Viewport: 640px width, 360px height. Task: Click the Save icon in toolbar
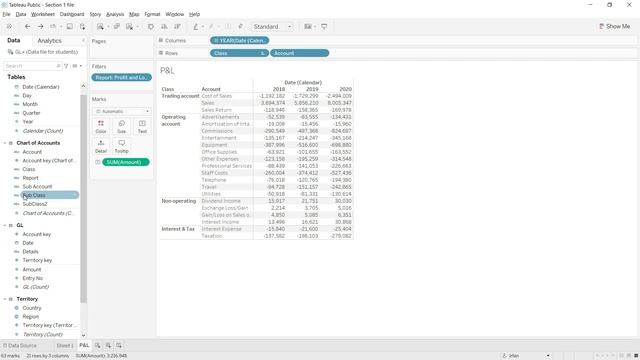(70, 27)
